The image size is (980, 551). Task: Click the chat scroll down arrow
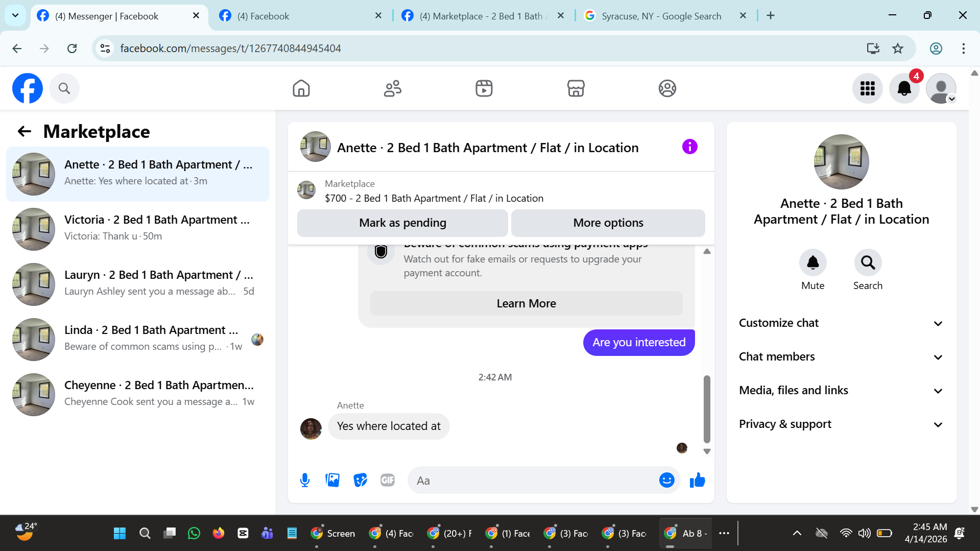click(707, 451)
